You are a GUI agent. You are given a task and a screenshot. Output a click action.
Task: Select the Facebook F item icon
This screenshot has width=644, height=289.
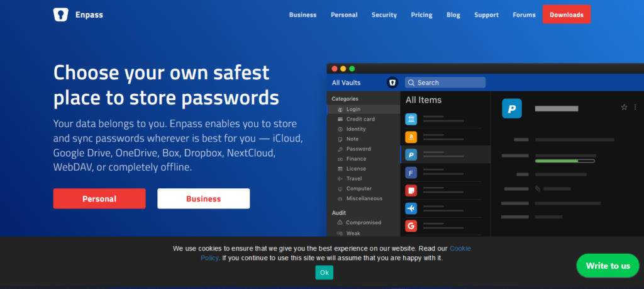[x=411, y=173]
